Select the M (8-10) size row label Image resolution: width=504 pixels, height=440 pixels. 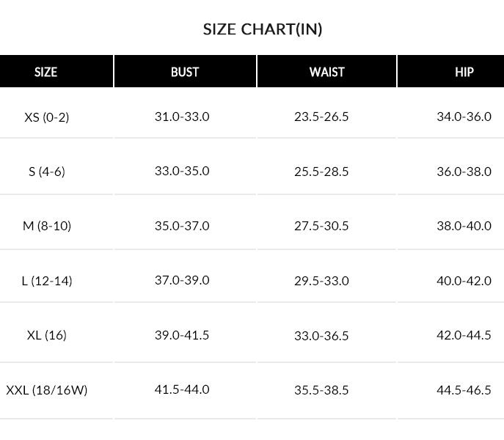pos(47,225)
